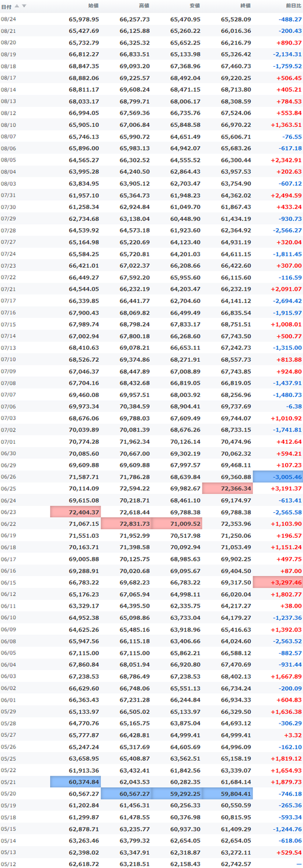This screenshot has height=868, width=303.
Task: Click the 日付 column header
Action: click(6, 6)
